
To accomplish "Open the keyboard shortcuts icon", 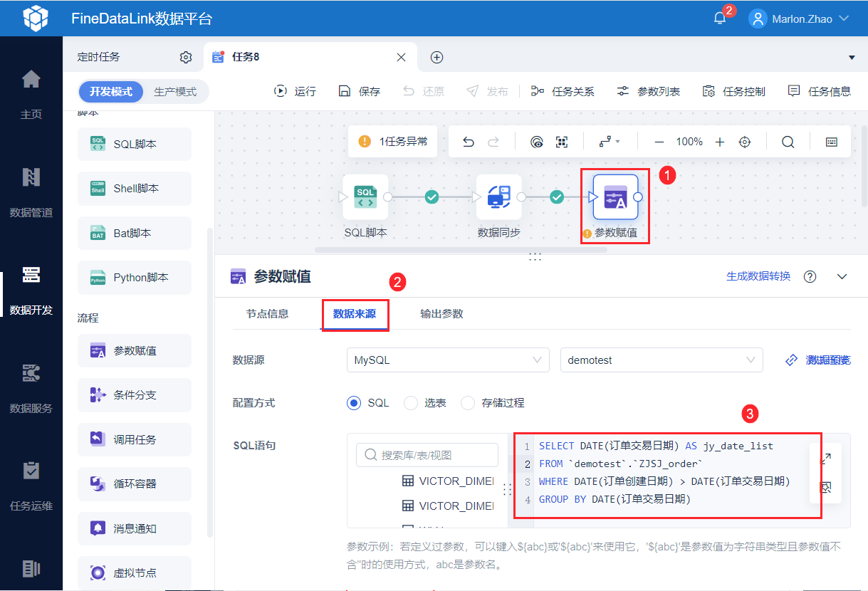I will tap(832, 142).
